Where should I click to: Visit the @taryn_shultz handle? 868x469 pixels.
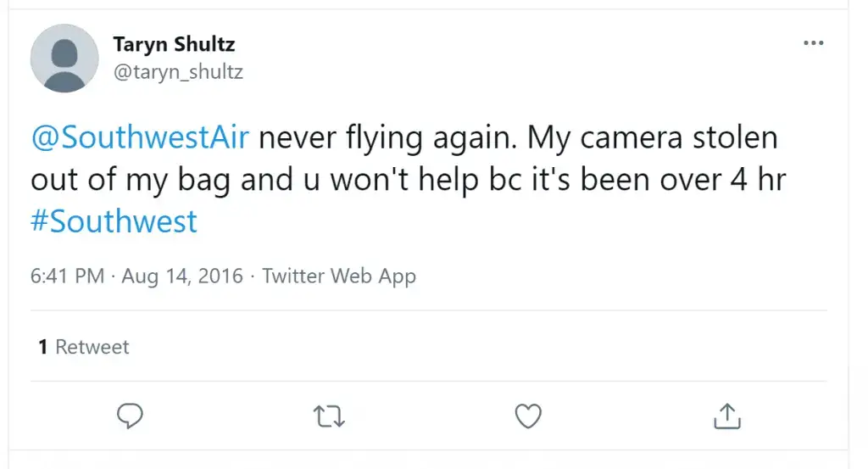pos(178,72)
